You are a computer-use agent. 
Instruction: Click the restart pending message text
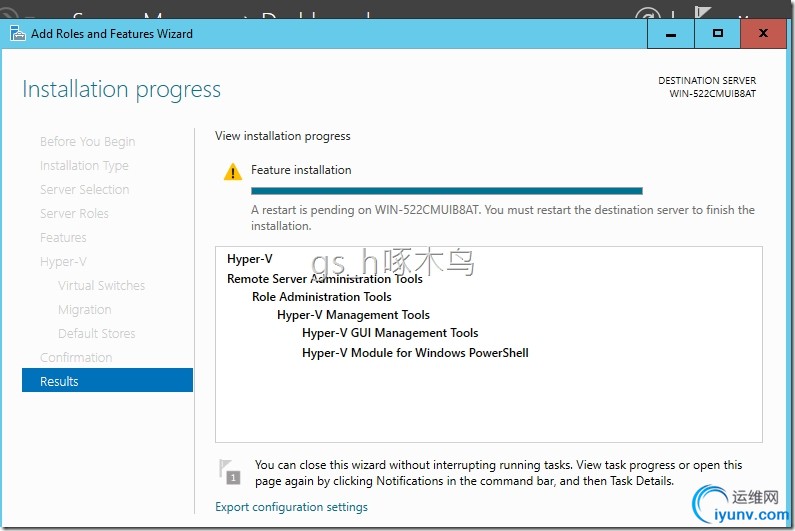pos(502,218)
